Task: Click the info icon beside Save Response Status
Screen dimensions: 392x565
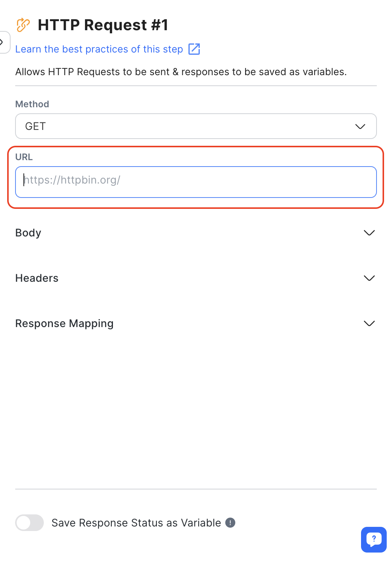Action: coord(230,523)
